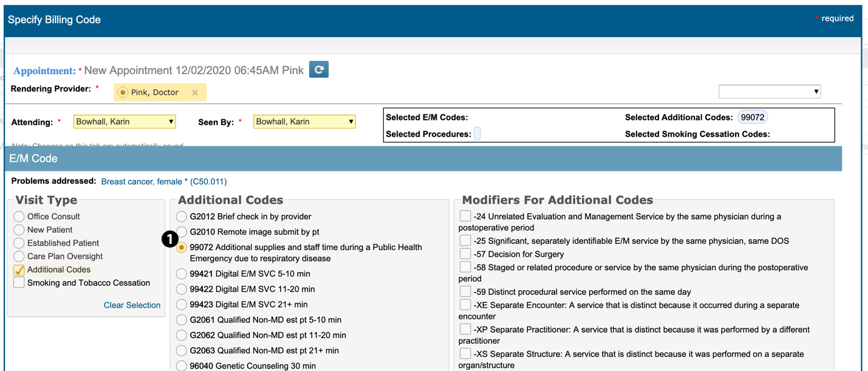Choose Established Patient visit type
Image resolution: width=868 pixels, height=371 pixels.
19,243
